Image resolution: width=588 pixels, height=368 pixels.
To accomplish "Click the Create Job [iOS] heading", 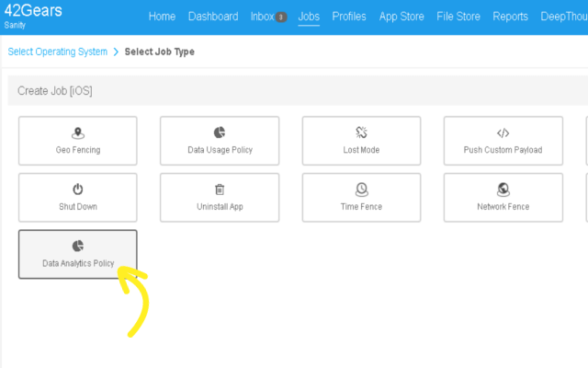I will 55,90.
